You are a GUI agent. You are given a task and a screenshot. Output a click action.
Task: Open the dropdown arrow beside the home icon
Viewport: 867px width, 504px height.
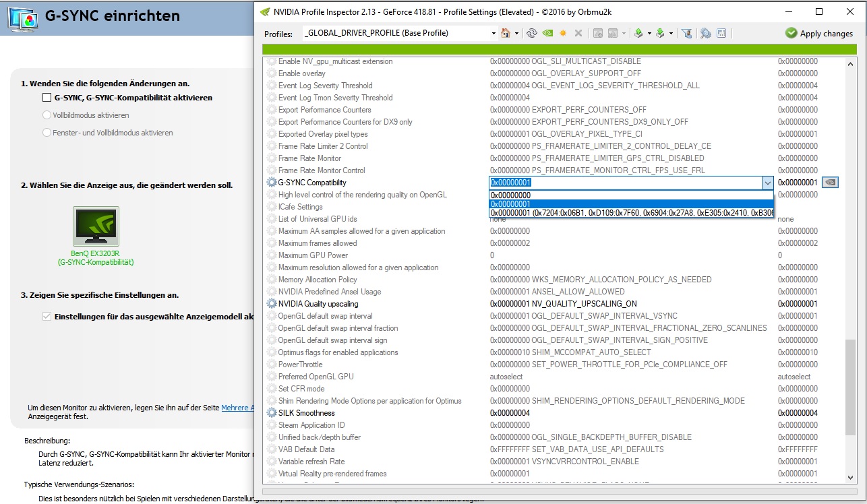[x=517, y=33]
